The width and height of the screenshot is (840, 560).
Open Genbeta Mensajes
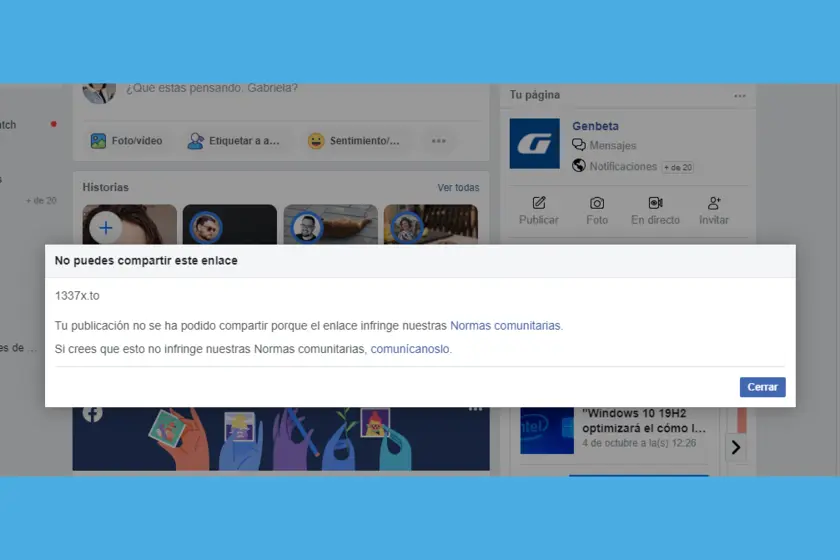click(604, 145)
